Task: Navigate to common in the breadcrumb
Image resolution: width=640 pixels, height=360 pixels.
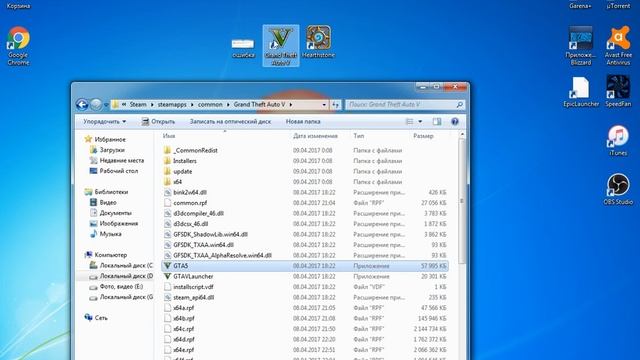Action: click(x=210, y=104)
